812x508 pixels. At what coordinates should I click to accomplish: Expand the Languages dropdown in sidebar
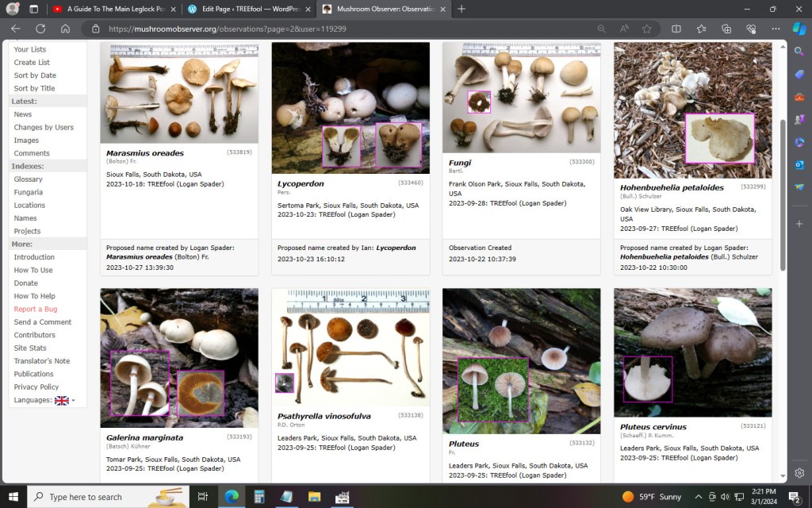tap(65, 400)
